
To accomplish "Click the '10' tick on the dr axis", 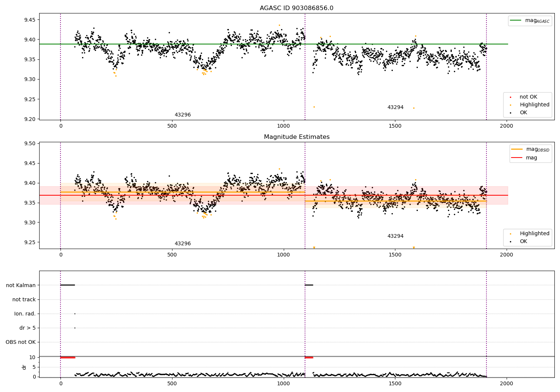I will pyautogui.click(x=32, y=357).
